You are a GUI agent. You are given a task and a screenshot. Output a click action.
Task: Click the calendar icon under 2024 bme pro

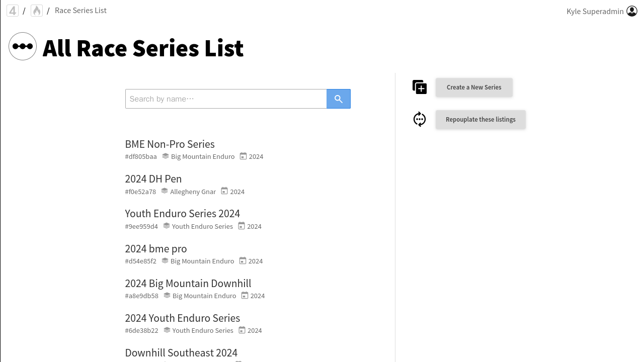coord(243,261)
